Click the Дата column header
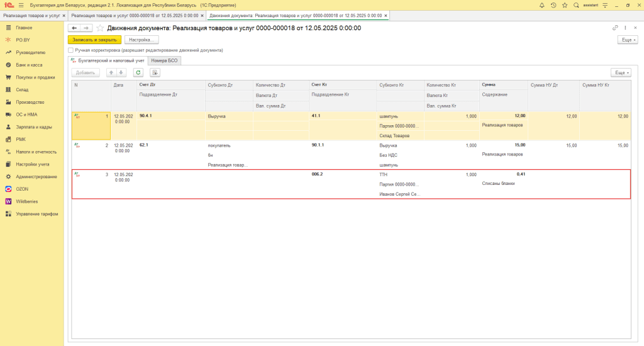This screenshot has height=346, width=644. pos(124,96)
